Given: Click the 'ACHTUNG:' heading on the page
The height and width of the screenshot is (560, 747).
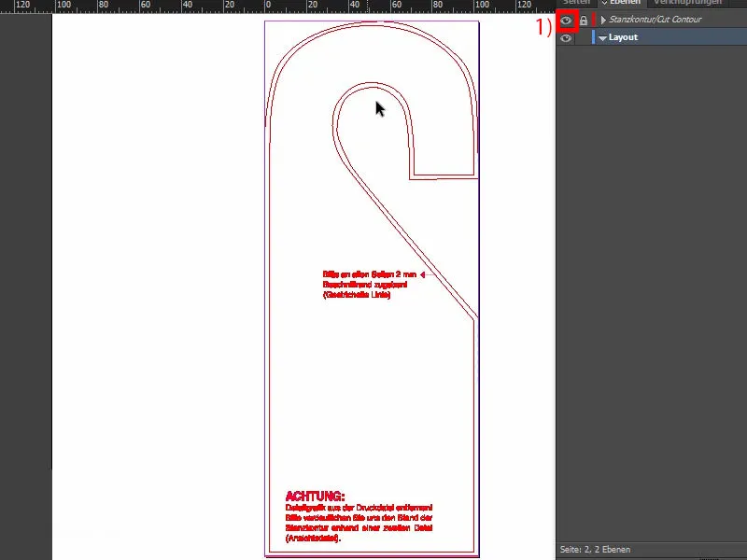Looking at the screenshot, I should click(x=315, y=497).
